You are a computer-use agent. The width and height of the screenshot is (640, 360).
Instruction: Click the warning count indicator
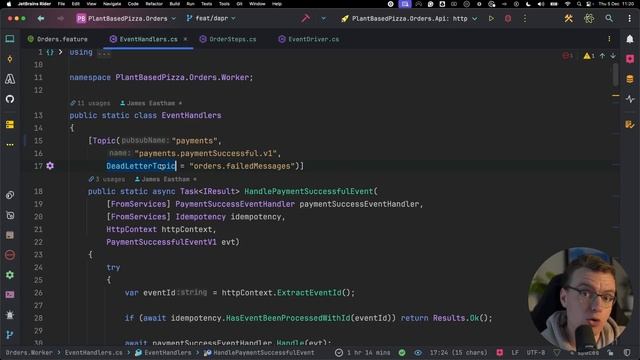tap(589, 56)
